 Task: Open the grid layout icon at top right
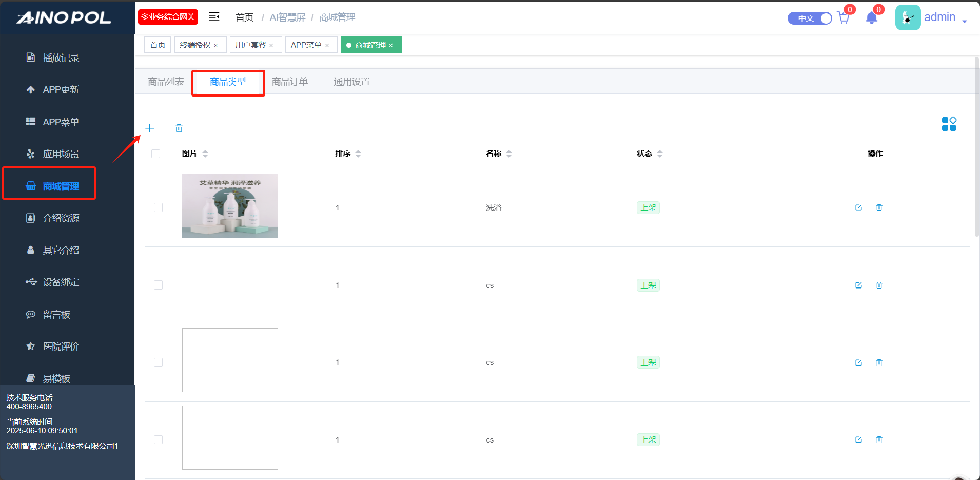point(949,124)
